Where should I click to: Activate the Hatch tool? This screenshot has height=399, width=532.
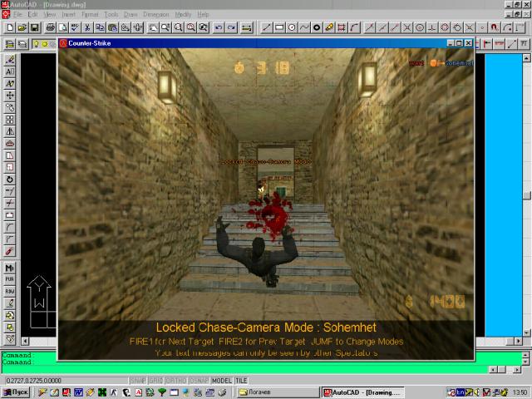pos(342,27)
